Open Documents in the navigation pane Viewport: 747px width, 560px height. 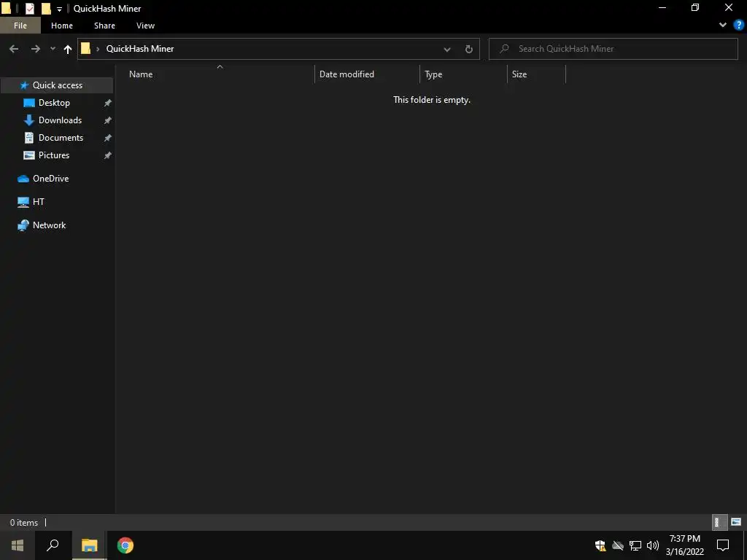pos(61,138)
